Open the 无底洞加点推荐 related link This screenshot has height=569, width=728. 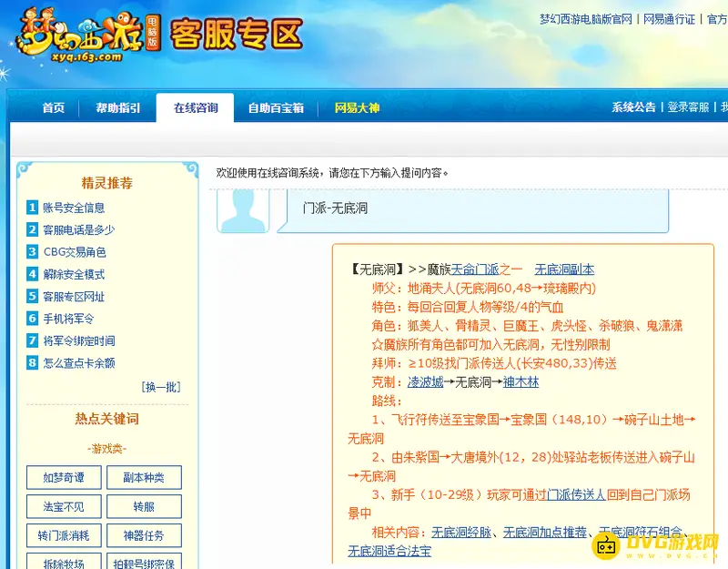pyautogui.click(x=544, y=533)
